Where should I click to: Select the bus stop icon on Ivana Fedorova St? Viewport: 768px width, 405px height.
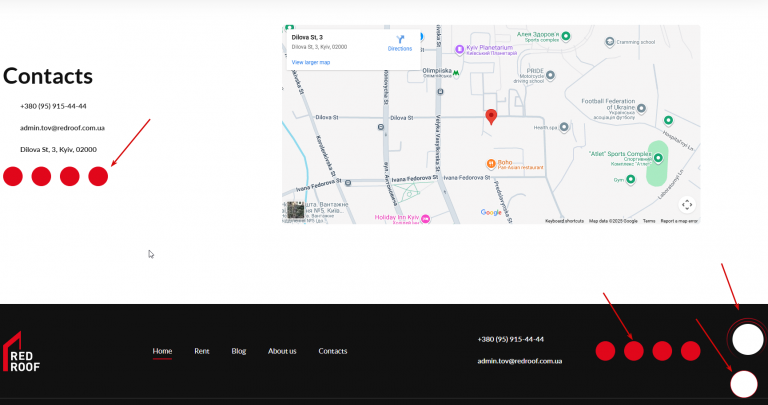point(348,183)
